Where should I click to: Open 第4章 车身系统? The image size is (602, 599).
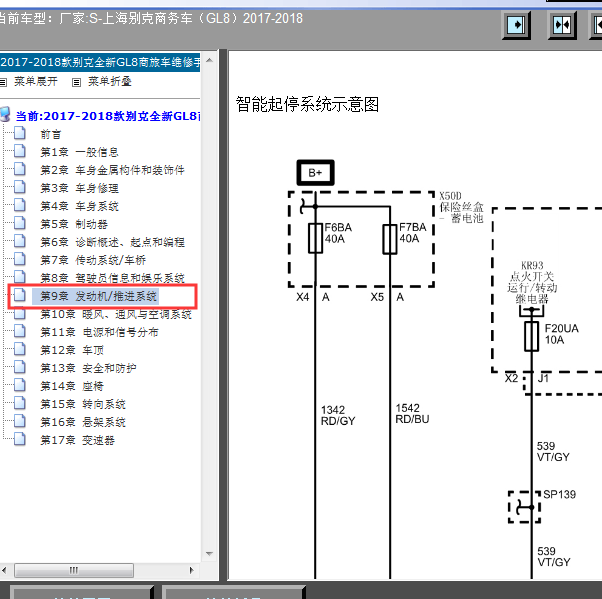pos(79,206)
